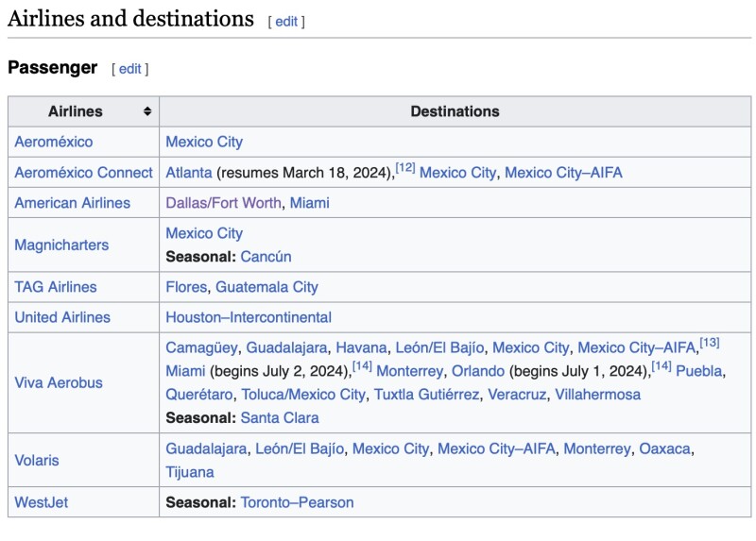Edit the Airlines and destinations section

286,21
